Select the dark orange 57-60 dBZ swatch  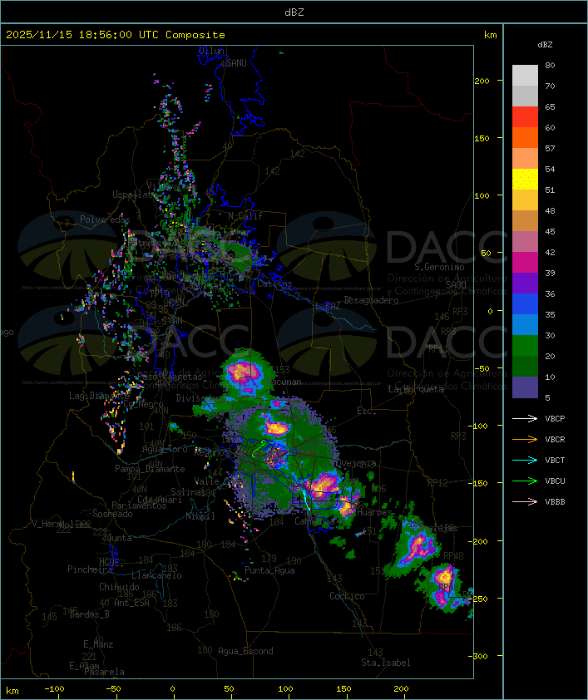point(525,137)
